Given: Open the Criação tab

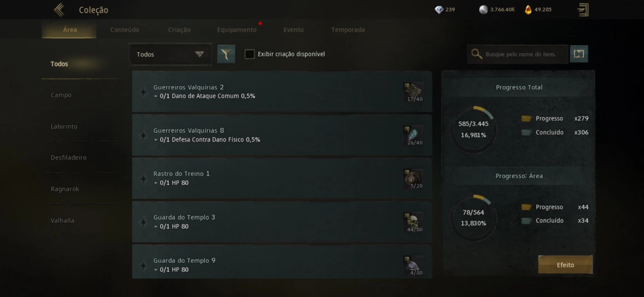Looking at the screenshot, I should pos(179,29).
